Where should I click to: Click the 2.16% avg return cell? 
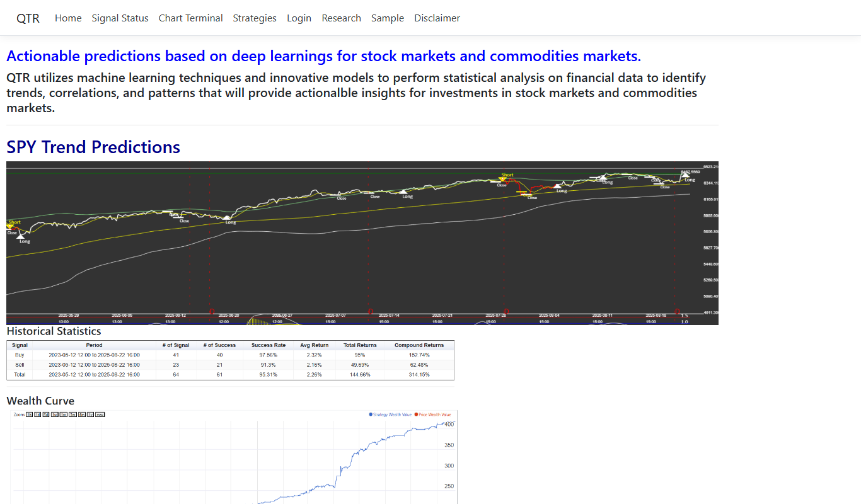click(315, 365)
